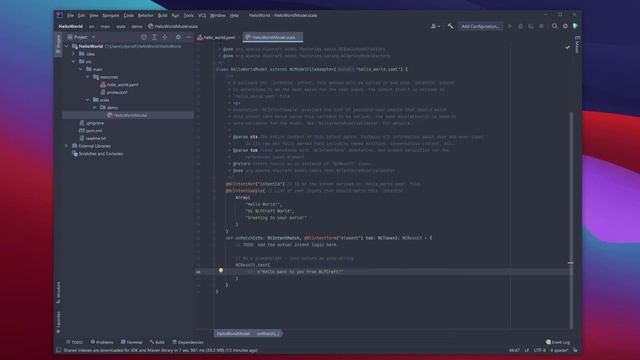Expand the .idea folder
The image size is (640, 360).
[x=74, y=54]
